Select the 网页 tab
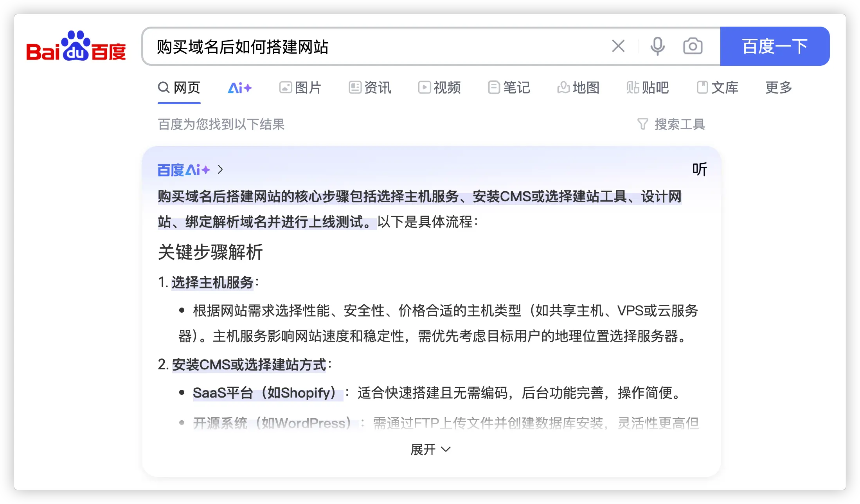 pyautogui.click(x=179, y=88)
